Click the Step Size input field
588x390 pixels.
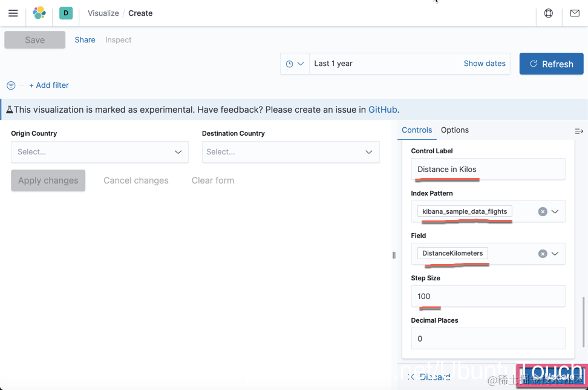(x=488, y=296)
